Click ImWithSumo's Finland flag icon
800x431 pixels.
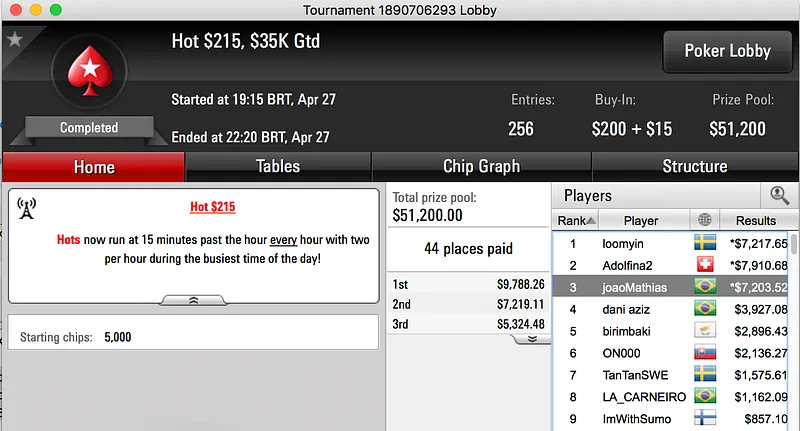(705, 419)
